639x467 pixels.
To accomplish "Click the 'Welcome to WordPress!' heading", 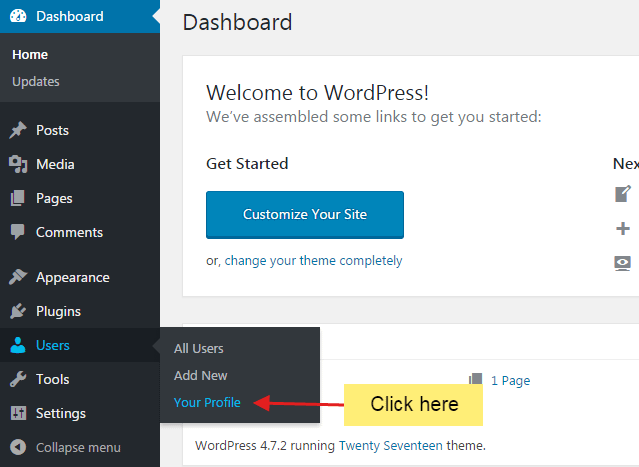I will coord(317,93).
